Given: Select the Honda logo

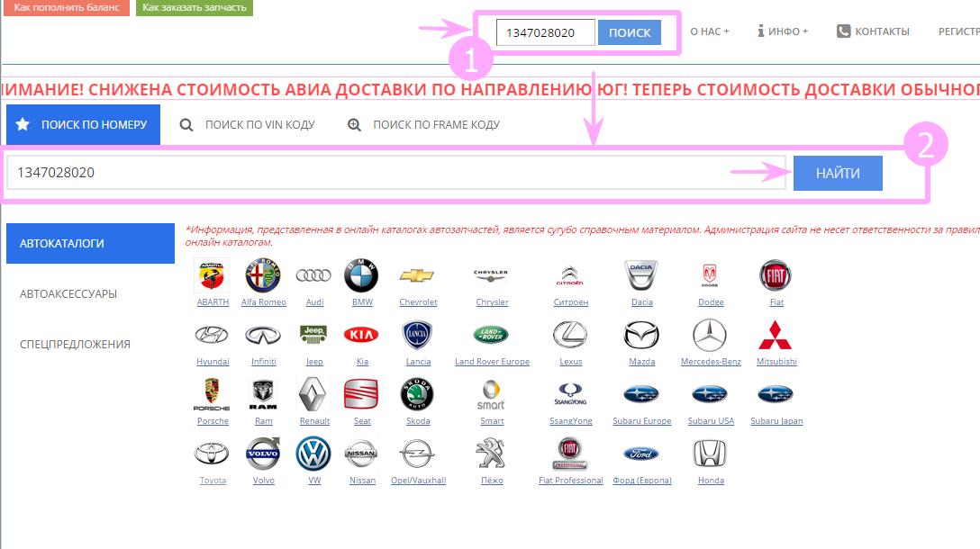Looking at the screenshot, I should [x=711, y=454].
